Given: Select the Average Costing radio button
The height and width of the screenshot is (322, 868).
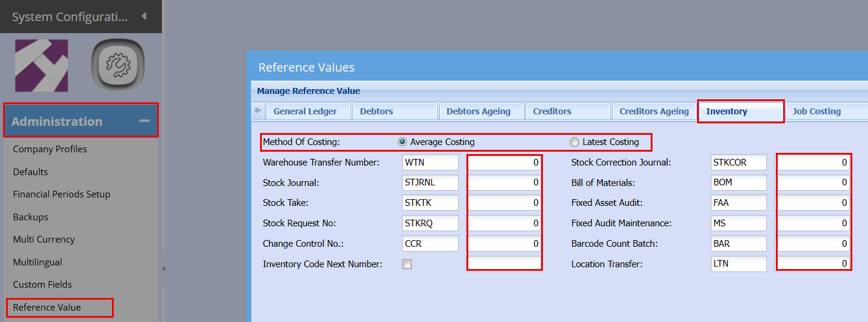Looking at the screenshot, I should 402,142.
